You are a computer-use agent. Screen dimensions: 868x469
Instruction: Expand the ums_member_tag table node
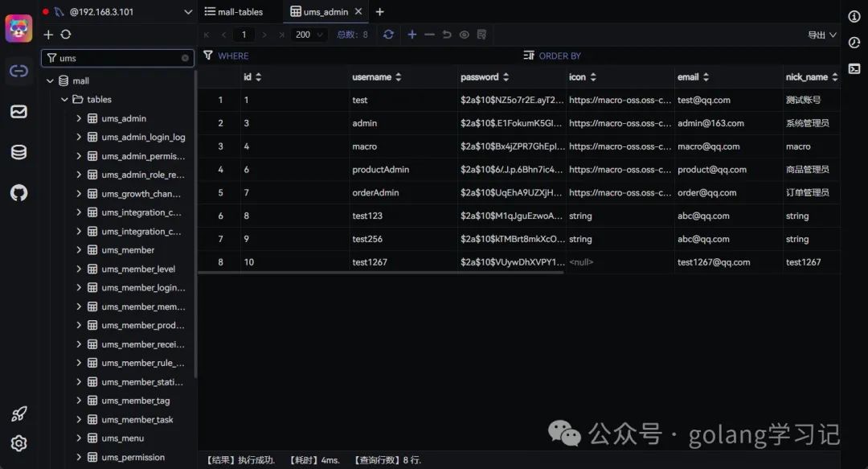point(79,401)
